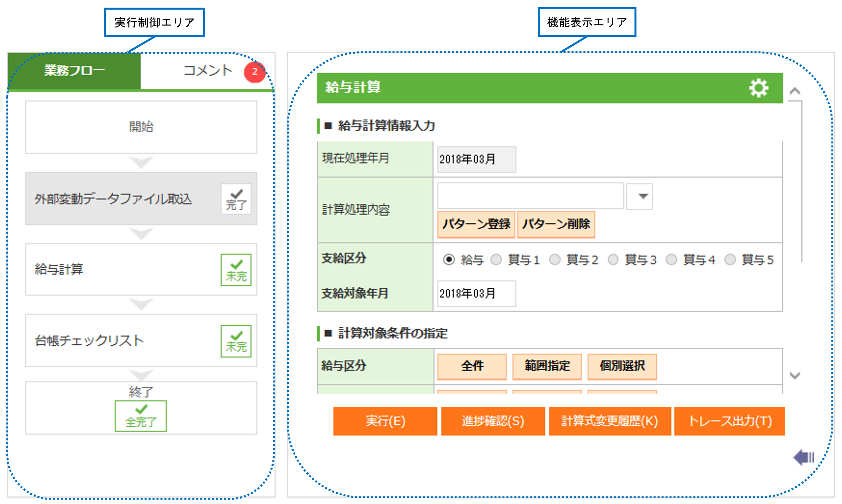Image resolution: width=842 pixels, height=504 pixels.
Task: Click the 完了 status icon for 外部変動データファイル取込
Action: (x=236, y=199)
